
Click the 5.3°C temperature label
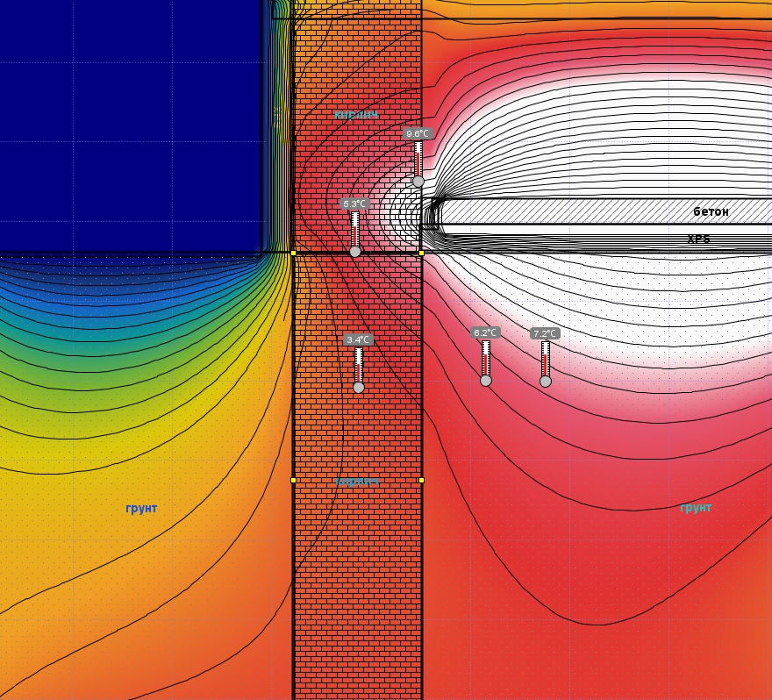[x=354, y=204]
